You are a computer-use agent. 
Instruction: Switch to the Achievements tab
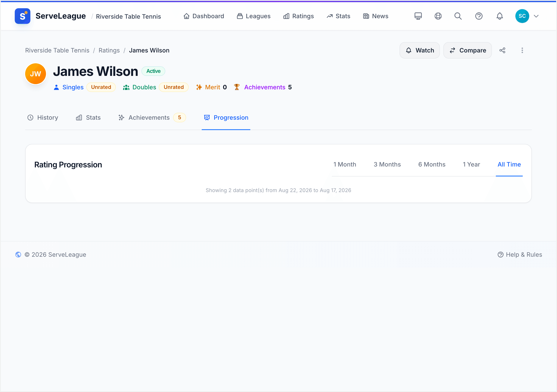click(x=152, y=118)
